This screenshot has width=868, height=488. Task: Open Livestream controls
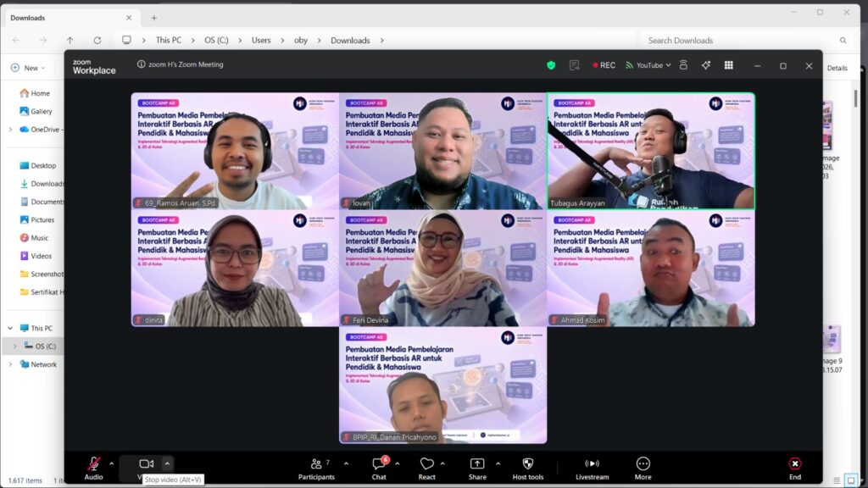coord(592,468)
